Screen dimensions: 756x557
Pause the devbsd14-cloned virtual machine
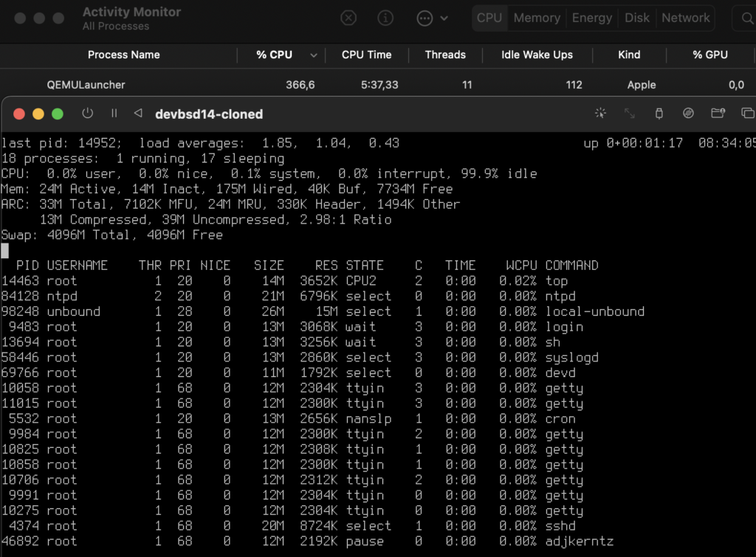click(114, 113)
